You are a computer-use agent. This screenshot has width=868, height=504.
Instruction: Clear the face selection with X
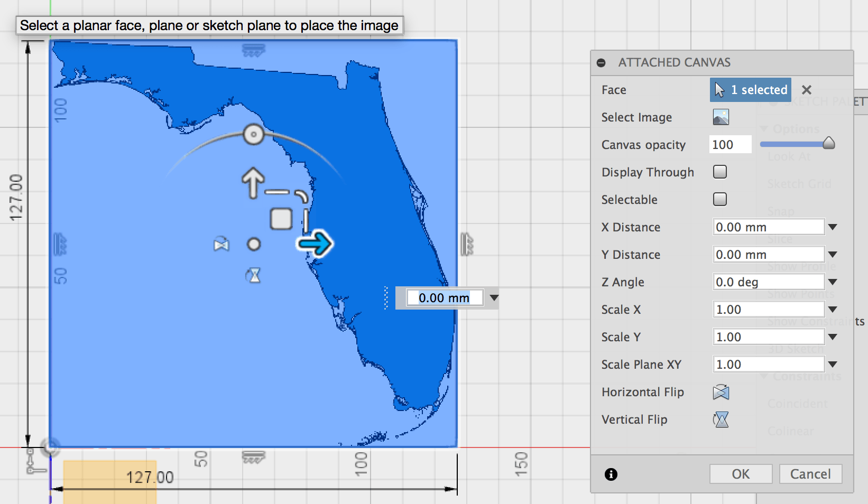coord(806,90)
